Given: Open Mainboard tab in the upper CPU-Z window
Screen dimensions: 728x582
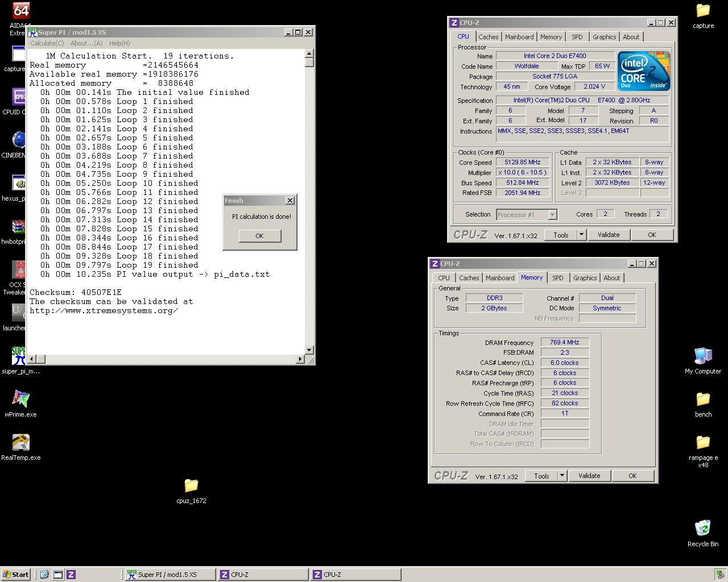Looking at the screenshot, I should 519,37.
